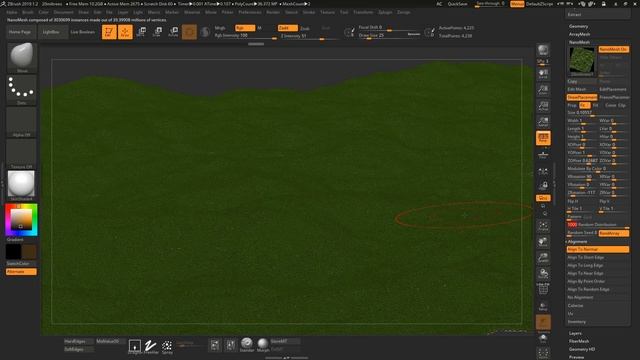This screenshot has width=640, height=360.
Task: Click the Move view icon in right shelf
Action: [x=543, y=241]
